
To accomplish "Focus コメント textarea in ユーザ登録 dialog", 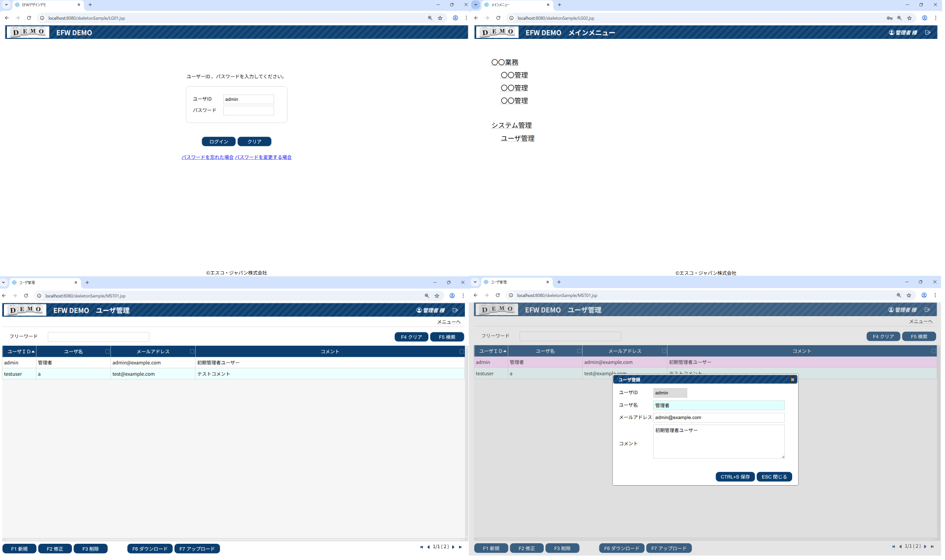I will point(719,442).
